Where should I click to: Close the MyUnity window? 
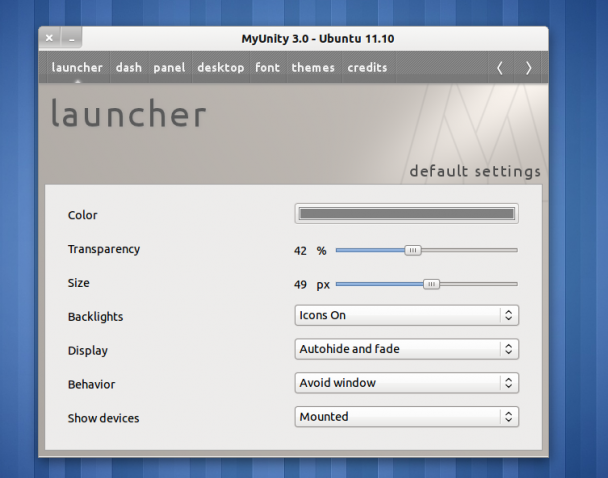click(49, 38)
